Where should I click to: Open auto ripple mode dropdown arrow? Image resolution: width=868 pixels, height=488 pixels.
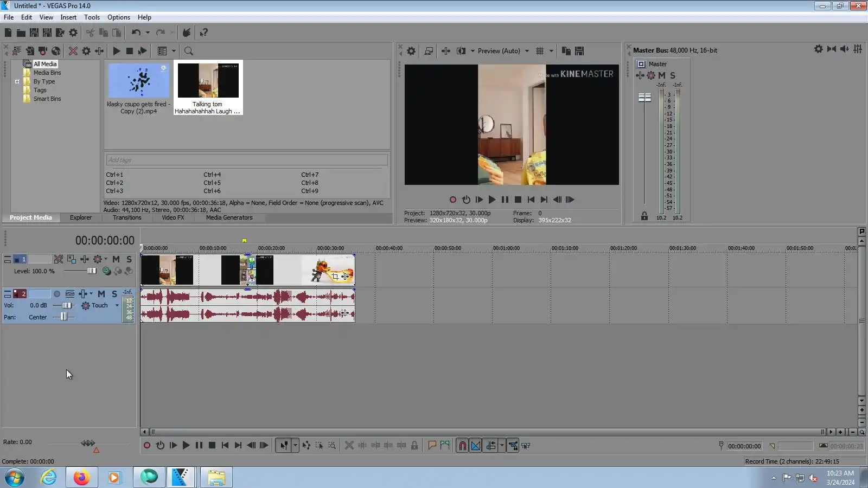click(x=502, y=446)
